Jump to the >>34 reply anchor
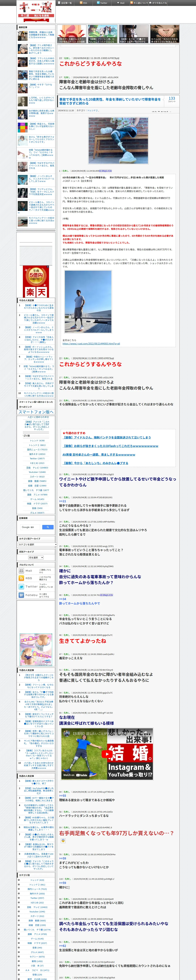Screen dimensions: 196x980 [x=62, y=599]
